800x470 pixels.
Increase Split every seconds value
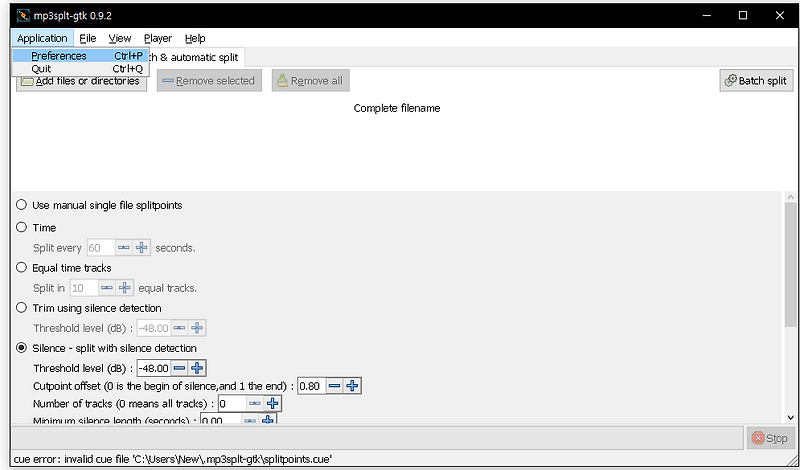click(141, 248)
